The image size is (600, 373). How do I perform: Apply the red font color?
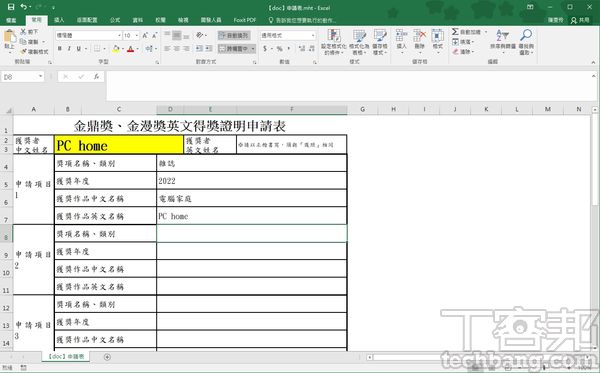[x=130, y=49]
